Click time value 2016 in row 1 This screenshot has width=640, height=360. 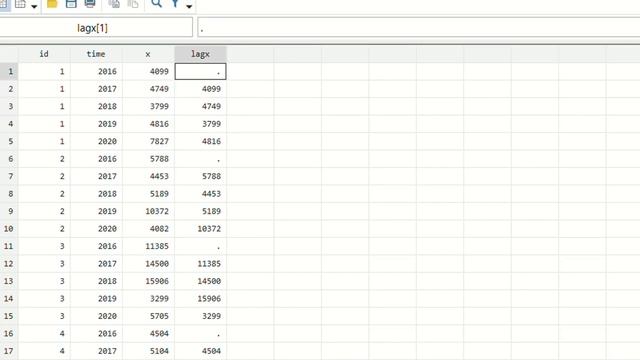click(x=96, y=71)
